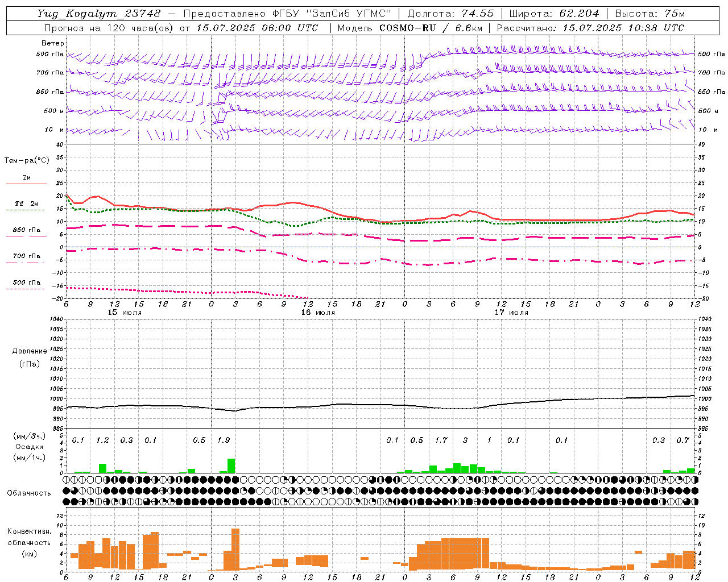Image resolution: width=728 pixels, height=582 pixels.
Task: Click the Осадки precipitation label
Action: [30, 447]
